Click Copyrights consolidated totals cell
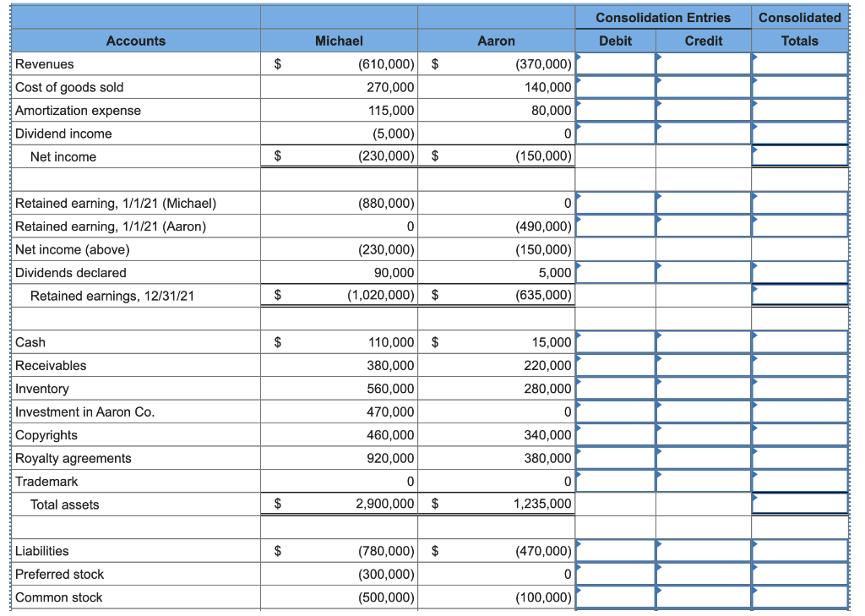Screen dimensions: 865x616 [800, 434]
